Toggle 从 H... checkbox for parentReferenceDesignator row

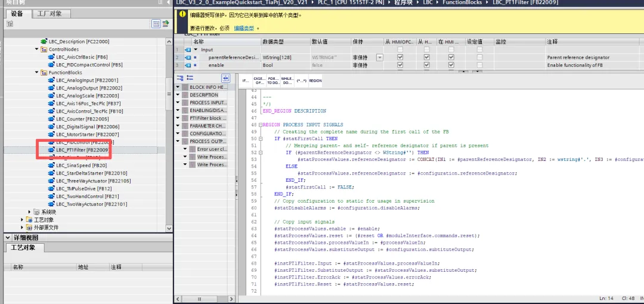(427, 57)
